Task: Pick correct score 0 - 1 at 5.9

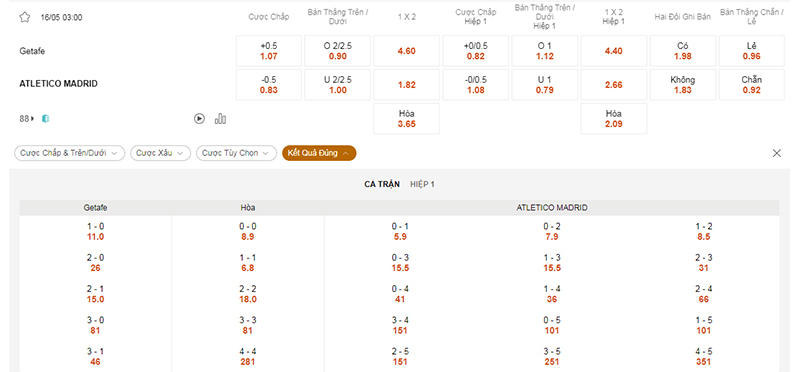Action: click(400, 232)
